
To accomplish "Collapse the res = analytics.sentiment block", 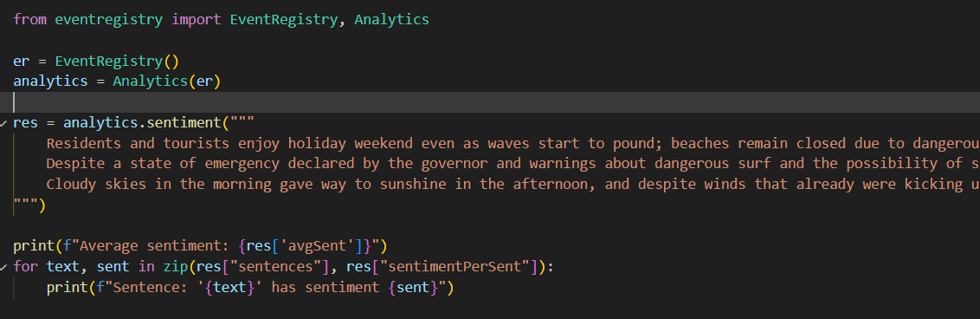I will pos(3,122).
